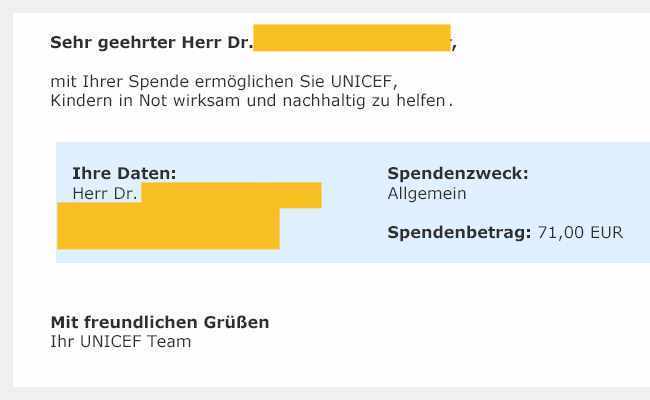Screen dimensions: 650x400
Task: Click the 'Kindern in Not wirksam' sentence
Action: pos(252,101)
